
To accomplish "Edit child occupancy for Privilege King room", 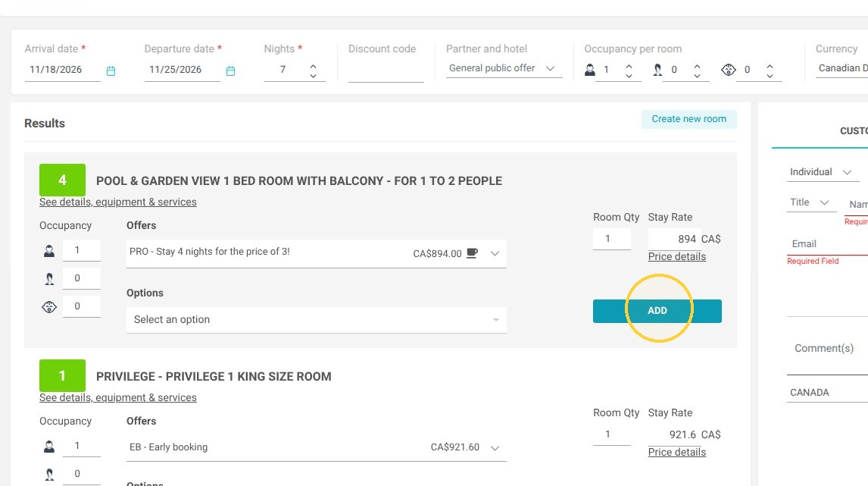I will [x=81, y=474].
